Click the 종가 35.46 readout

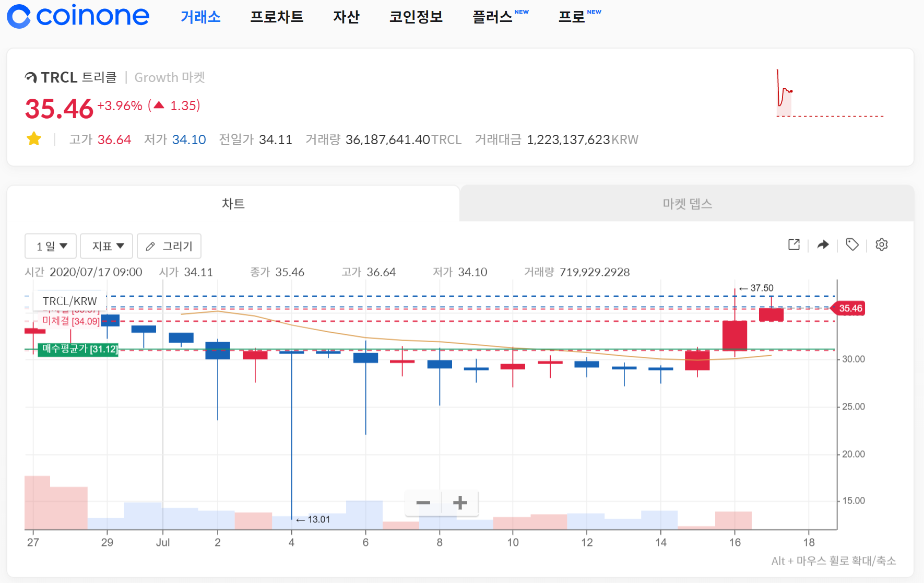(x=277, y=272)
